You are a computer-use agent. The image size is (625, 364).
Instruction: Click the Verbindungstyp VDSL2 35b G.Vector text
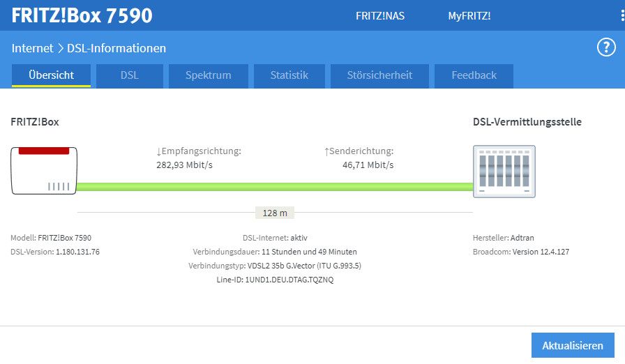click(275, 266)
